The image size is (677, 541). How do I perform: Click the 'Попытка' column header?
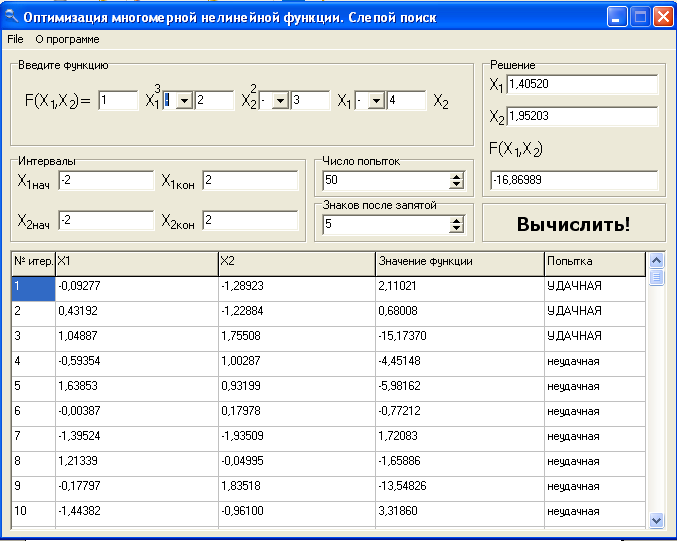coord(594,262)
